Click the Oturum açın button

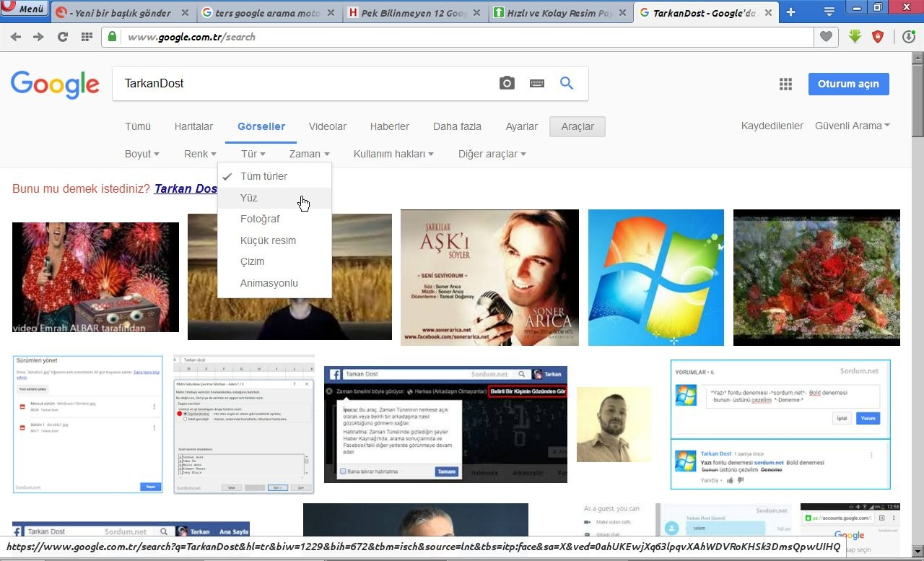[x=848, y=84]
